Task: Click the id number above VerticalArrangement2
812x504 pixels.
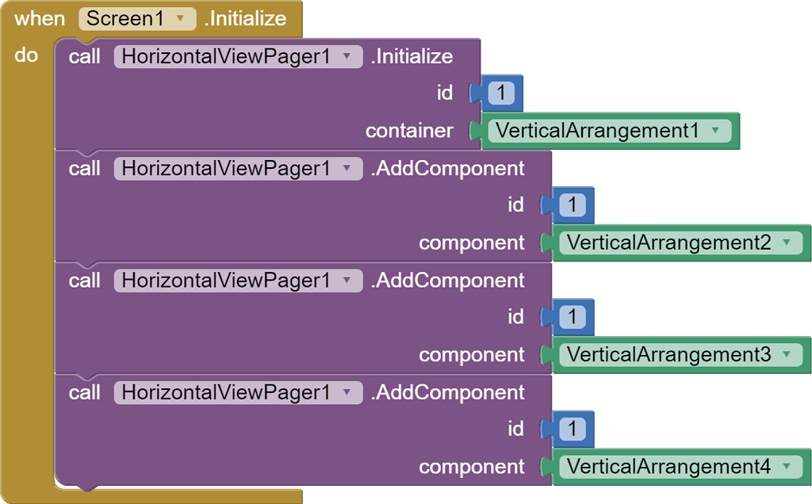Action: 572,205
